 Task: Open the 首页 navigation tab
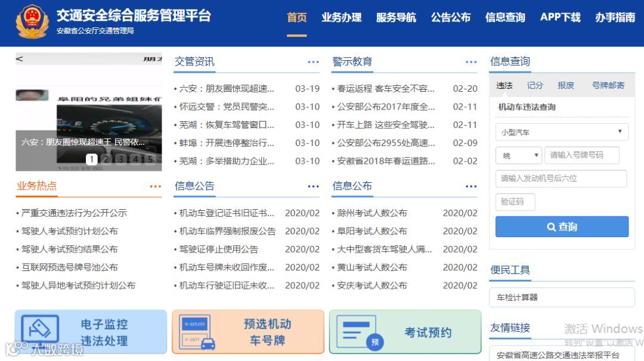pyautogui.click(x=296, y=17)
